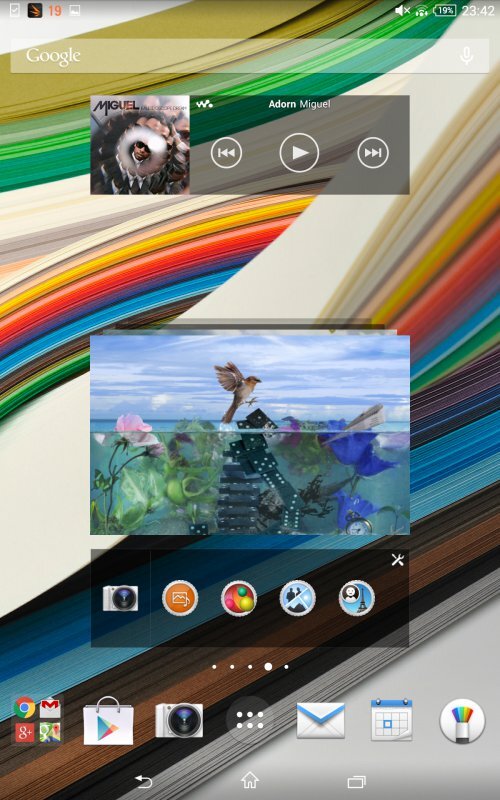Tap the Google voice search microphone
The height and width of the screenshot is (800, 500).
point(466,56)
